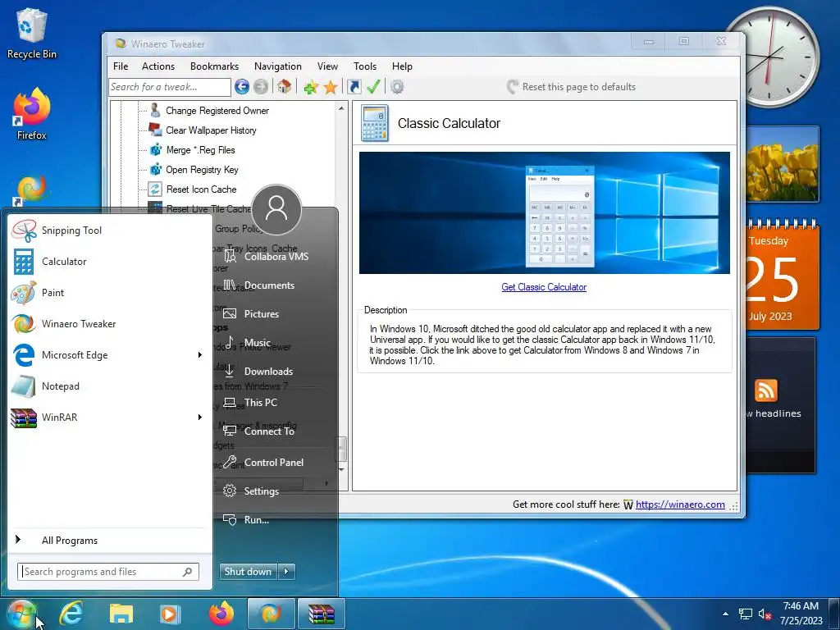Click Run... in Start menu

pos(256,519)
